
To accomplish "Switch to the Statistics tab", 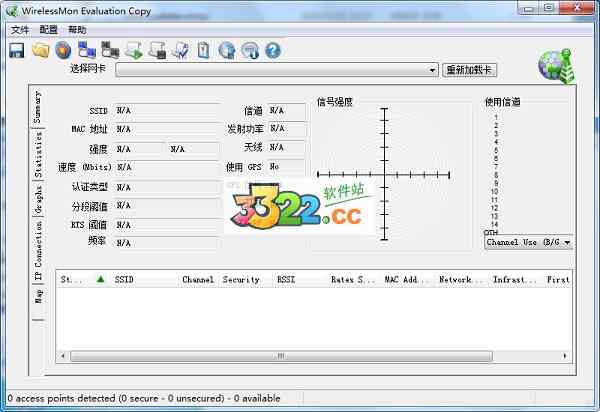I will point(38,155).
